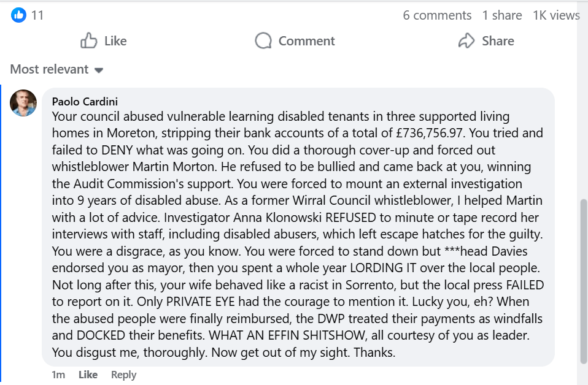
Task: Click the arrow beside Most relevant
Action: point(99,70)
